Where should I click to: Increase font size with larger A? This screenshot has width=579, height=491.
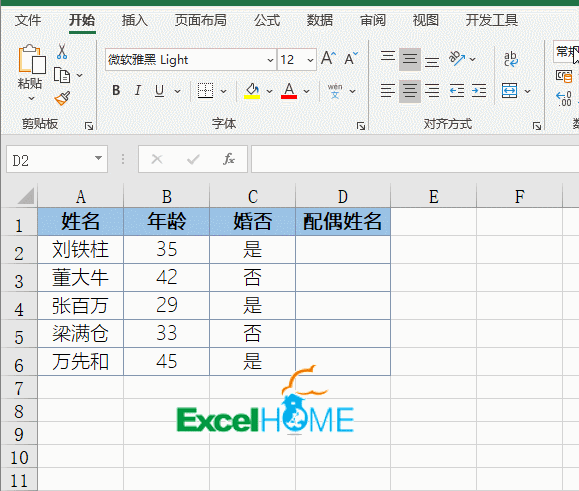pyautogui.click(x=328, y=58)
